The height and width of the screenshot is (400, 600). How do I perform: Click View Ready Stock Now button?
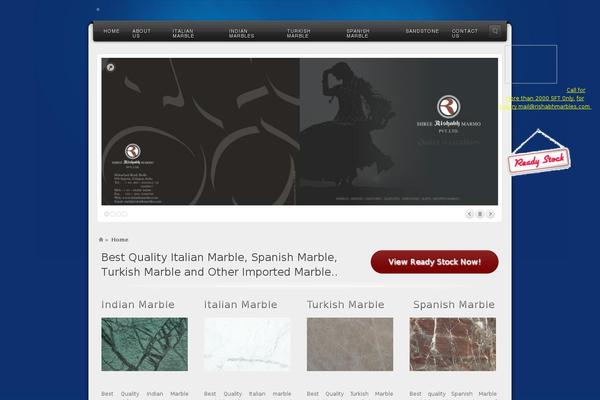click(434, 262)
